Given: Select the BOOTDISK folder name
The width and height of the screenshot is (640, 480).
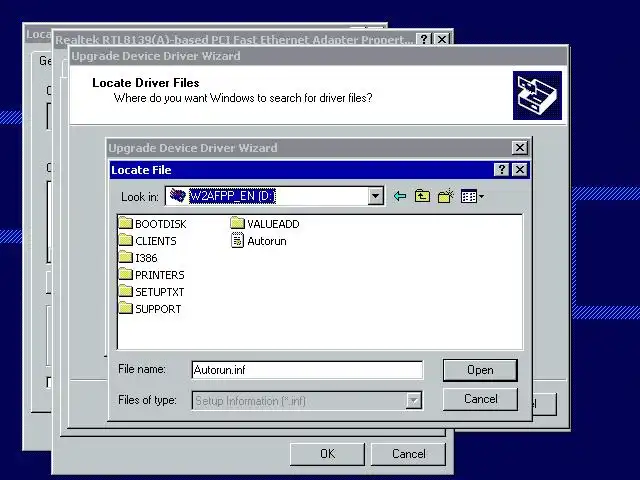Looking at the screenshot, I should (160, 224).
